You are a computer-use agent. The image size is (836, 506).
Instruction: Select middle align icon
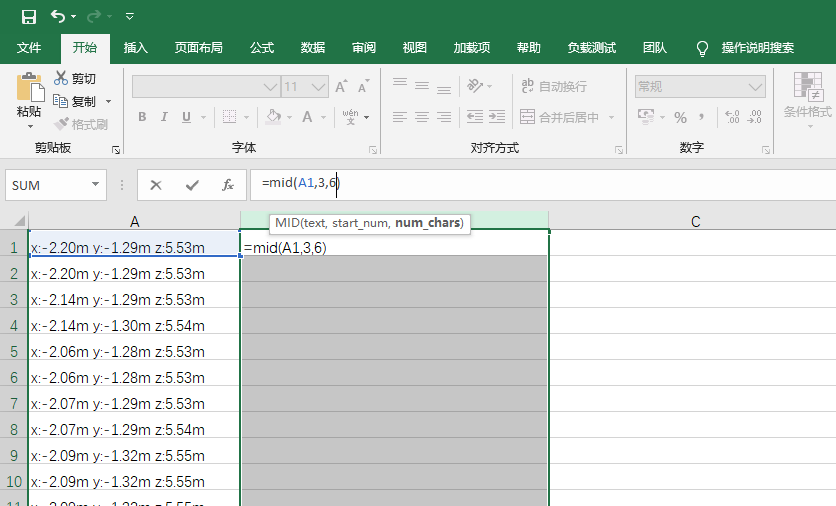coord(422,85)
